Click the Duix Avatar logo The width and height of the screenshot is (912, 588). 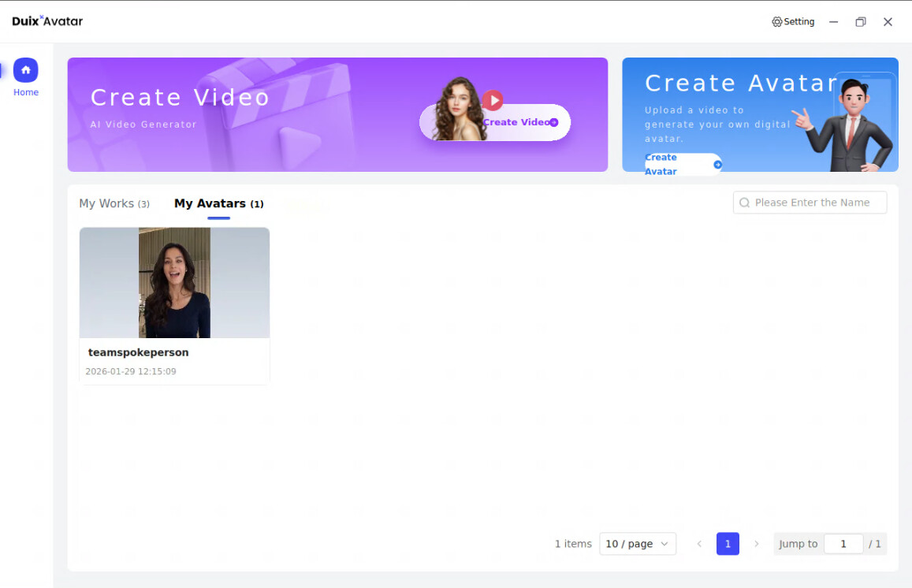coord(47,21)
